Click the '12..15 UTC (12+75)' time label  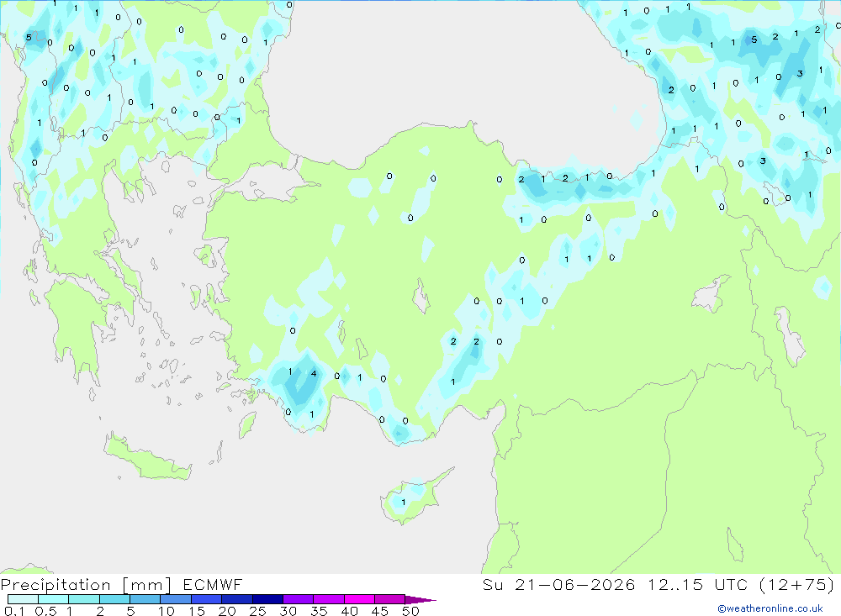(x=741, y=584)
